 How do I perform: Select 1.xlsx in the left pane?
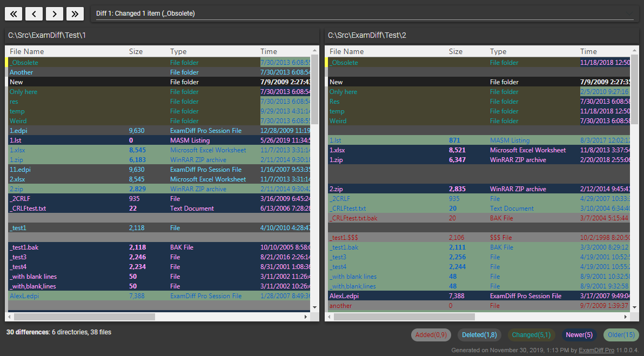158,150
